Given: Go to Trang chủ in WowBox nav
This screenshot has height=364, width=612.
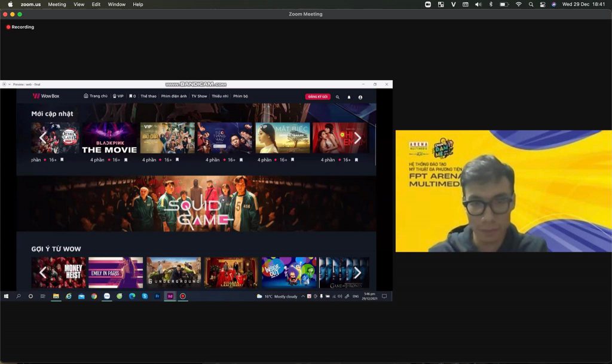Looking at the screenshot, I should pos(96,96).
